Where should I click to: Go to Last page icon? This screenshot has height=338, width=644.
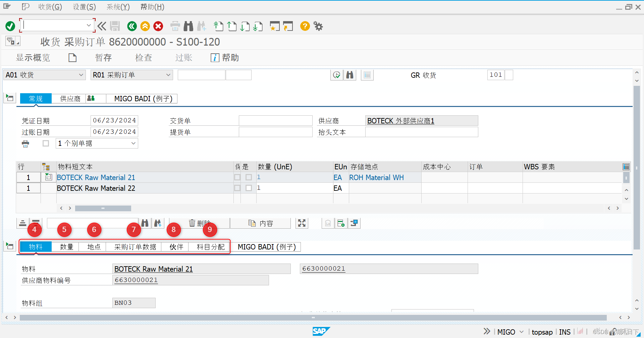coord(258,26)
